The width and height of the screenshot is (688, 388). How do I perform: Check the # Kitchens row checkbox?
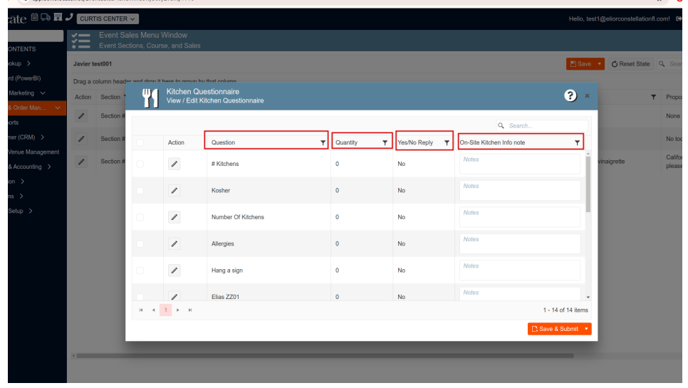click(140, 164)
